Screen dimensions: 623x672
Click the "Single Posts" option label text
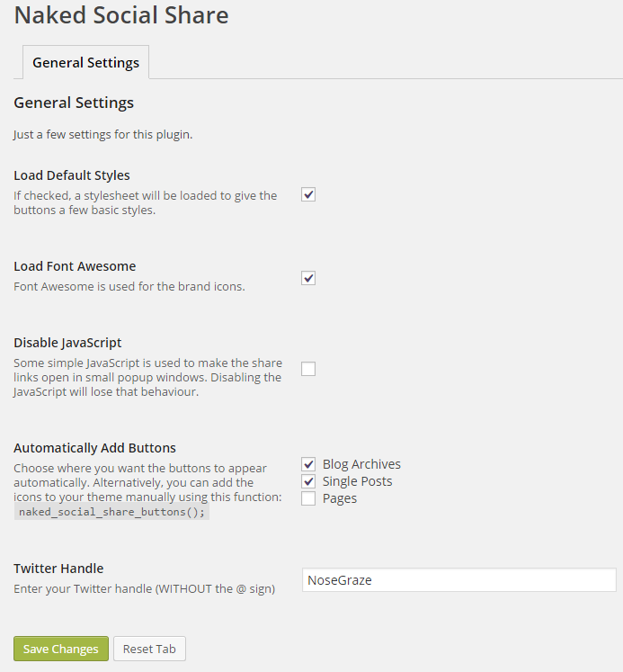357,481
